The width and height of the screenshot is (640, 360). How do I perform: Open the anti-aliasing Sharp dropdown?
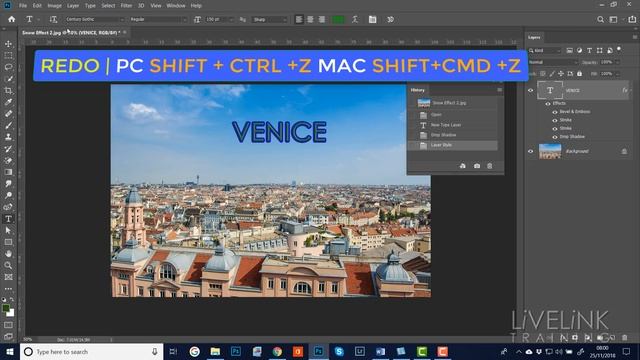269,19
